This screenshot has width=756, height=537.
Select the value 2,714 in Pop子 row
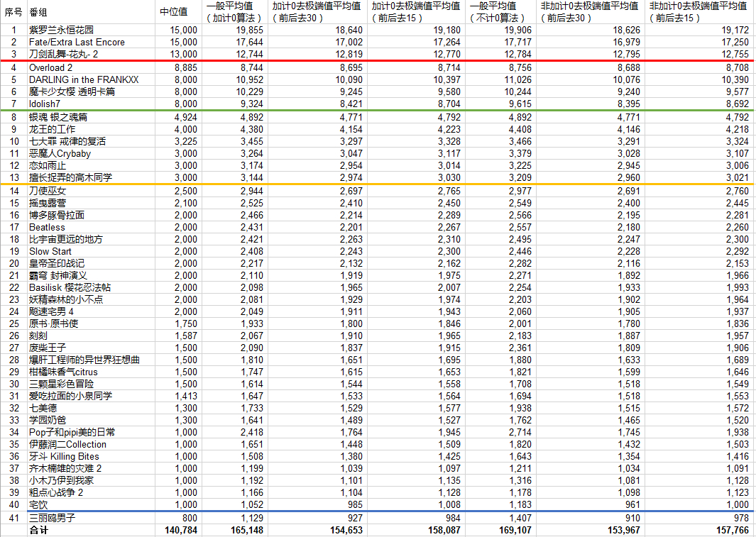coord(520,431)
